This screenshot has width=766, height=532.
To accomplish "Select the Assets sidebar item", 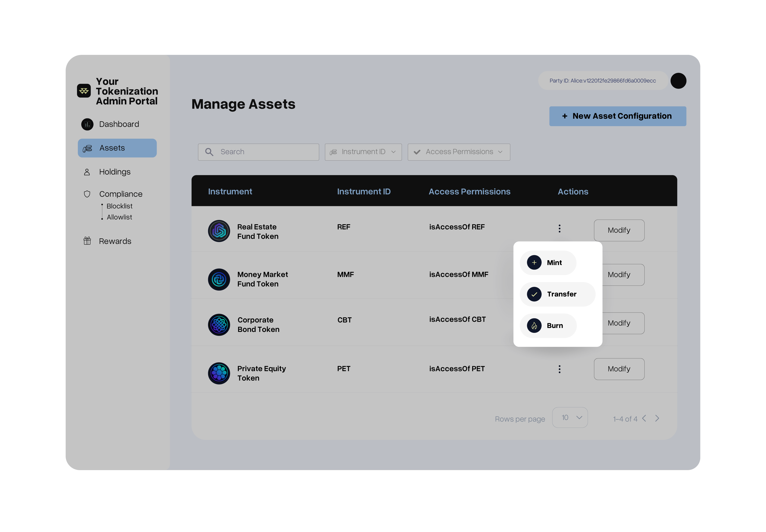I will (x=117, y=148).
